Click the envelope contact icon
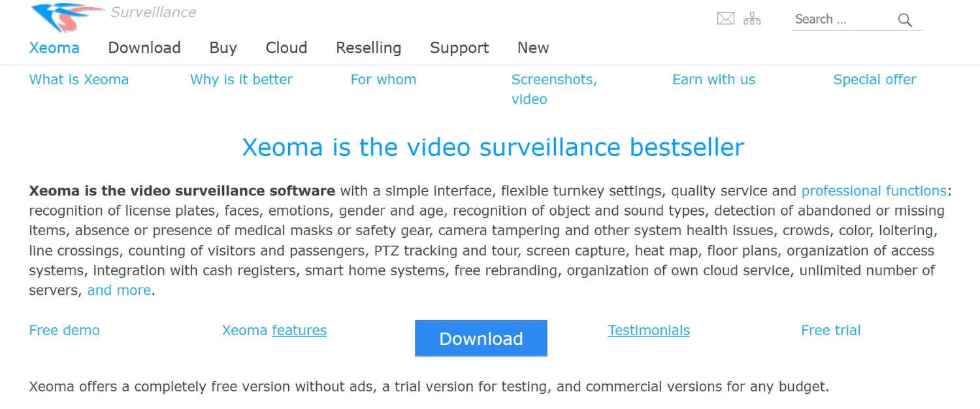 726,19
